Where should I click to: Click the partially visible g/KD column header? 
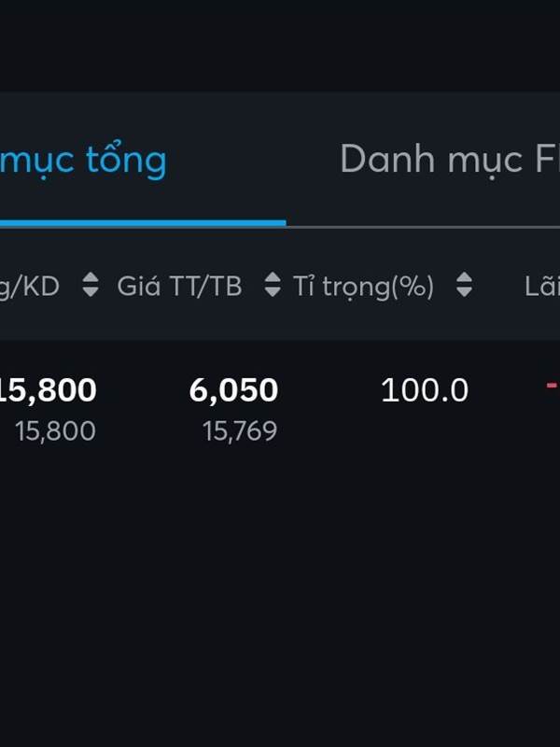click(x=30, y=288)
